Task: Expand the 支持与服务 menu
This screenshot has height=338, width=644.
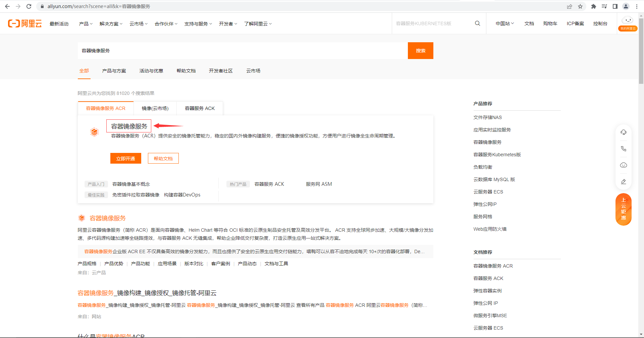Action: click(x=198, y=24)
